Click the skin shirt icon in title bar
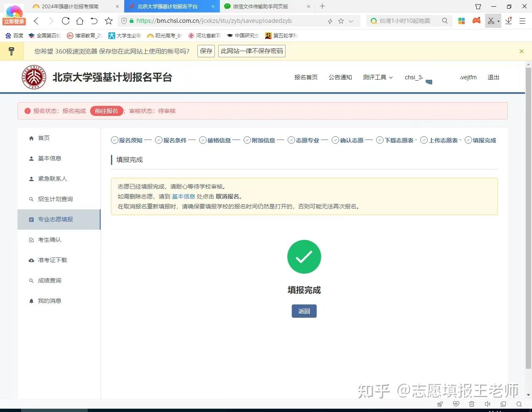The width and height of the screenshot is (532, 412). [x=478, y=6]
